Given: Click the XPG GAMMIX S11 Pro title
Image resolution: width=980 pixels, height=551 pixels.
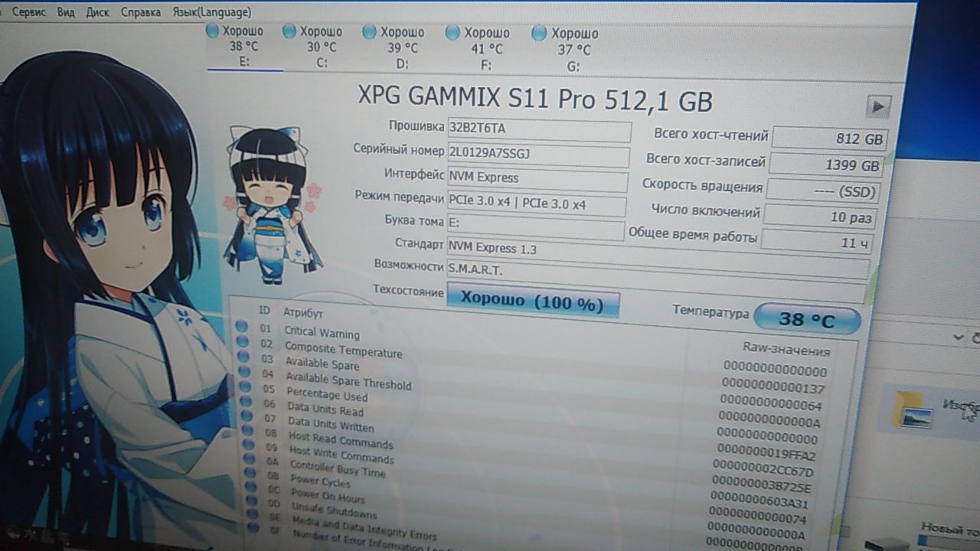Looking at the screenshot, I should pyautogui.click(x=535, y=99).
